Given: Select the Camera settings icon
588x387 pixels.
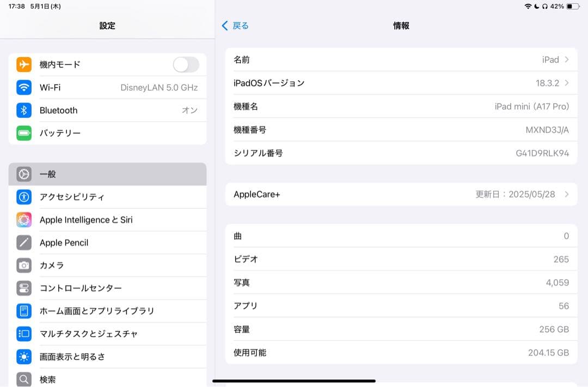Looking at the screenshot, I should coord(23,265).
